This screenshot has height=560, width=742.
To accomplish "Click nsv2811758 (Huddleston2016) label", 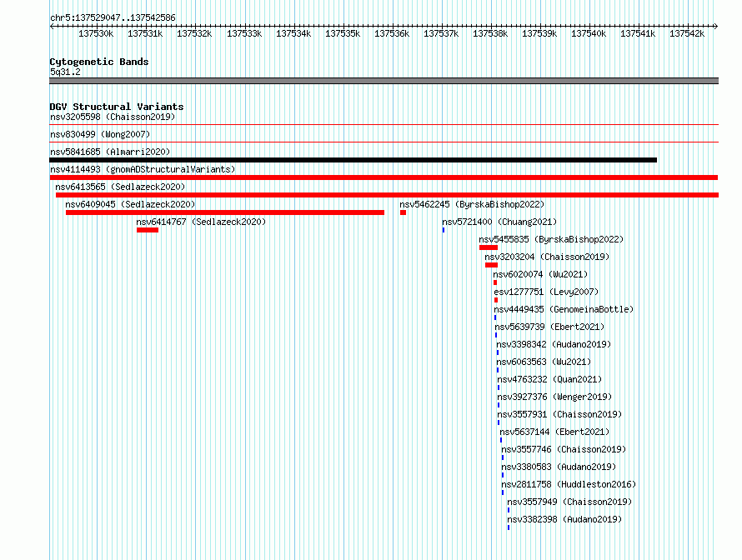I will point(569,484).
